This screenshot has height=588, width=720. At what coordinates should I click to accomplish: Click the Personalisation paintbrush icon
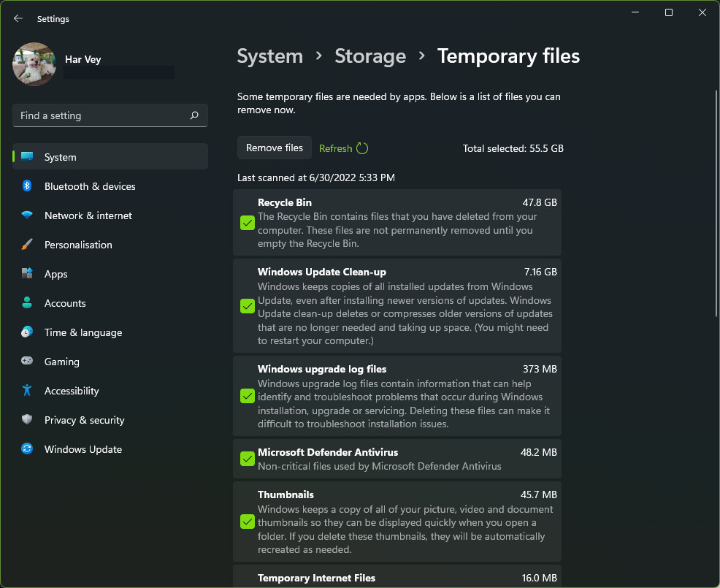click(27, 244)
